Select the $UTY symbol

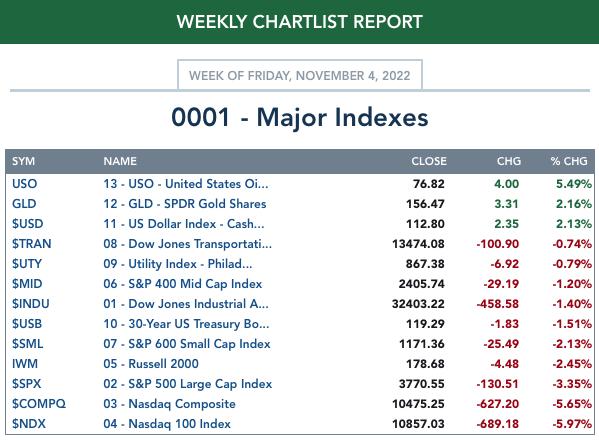(27, 264)
